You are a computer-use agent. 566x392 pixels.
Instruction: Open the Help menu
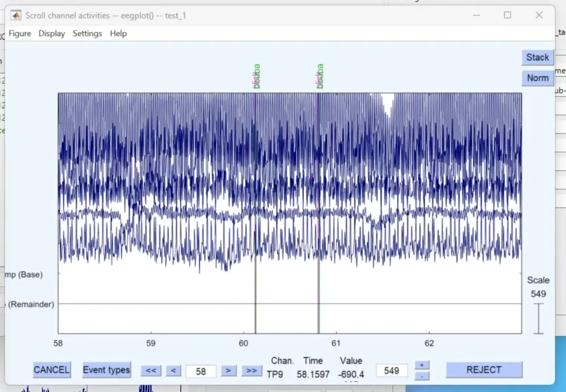[118, 33]
